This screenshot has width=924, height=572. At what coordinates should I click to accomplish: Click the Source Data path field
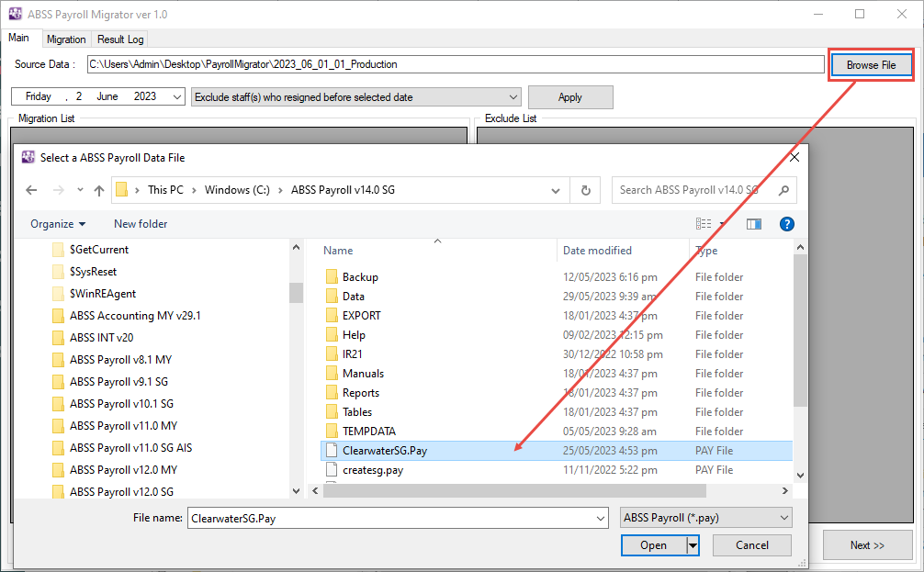click(x=456, y=64)
